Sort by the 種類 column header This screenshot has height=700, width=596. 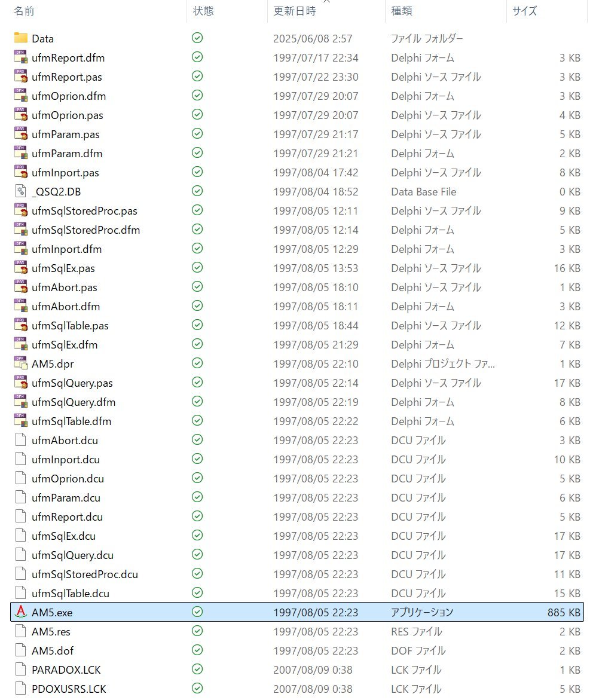(x=401, y=11)
